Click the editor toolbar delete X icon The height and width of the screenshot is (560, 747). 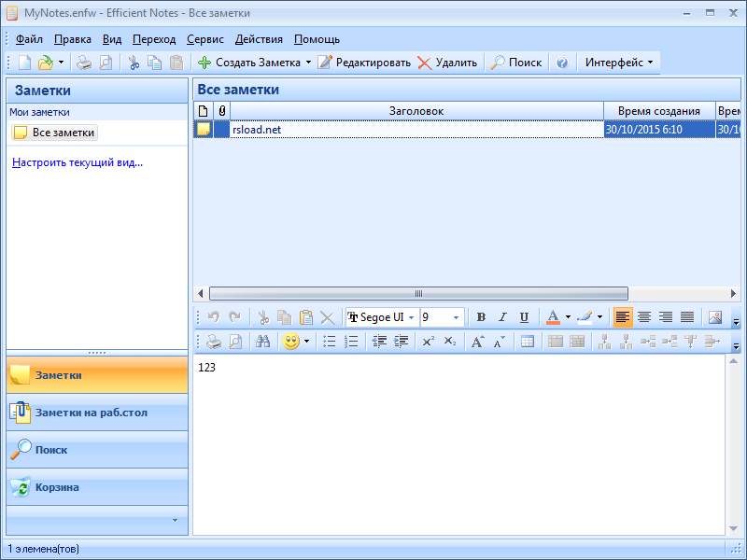[328, 317]
